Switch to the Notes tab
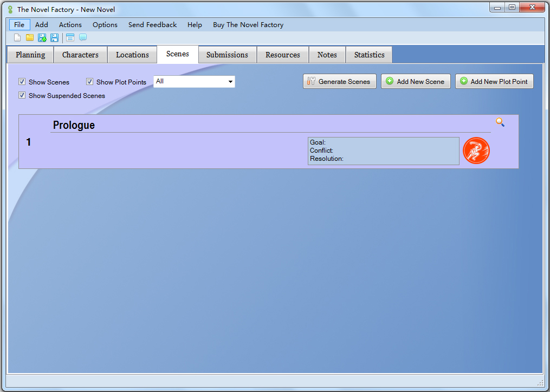The image size is (550, 392). 327,55
